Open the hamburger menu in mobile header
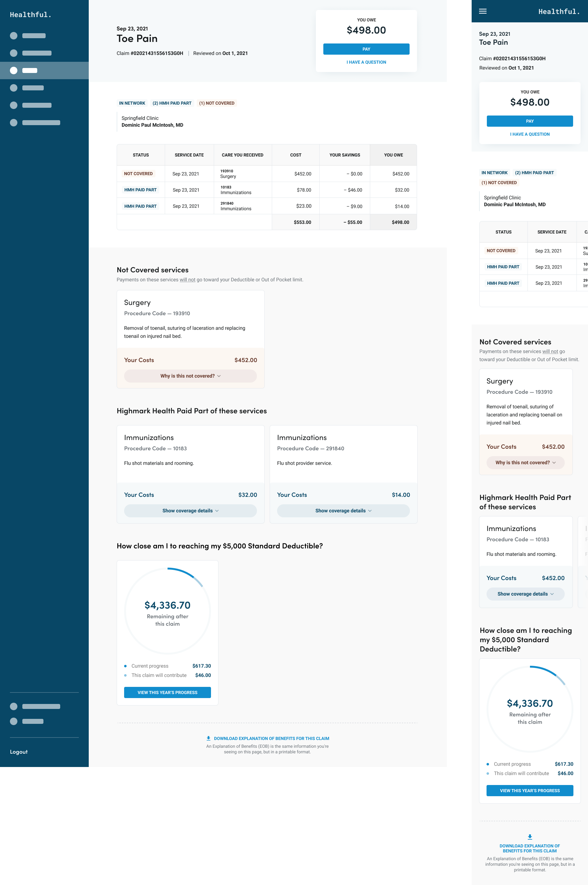The width and height of the screenshot is (588, 885). [x=483, y=11]
